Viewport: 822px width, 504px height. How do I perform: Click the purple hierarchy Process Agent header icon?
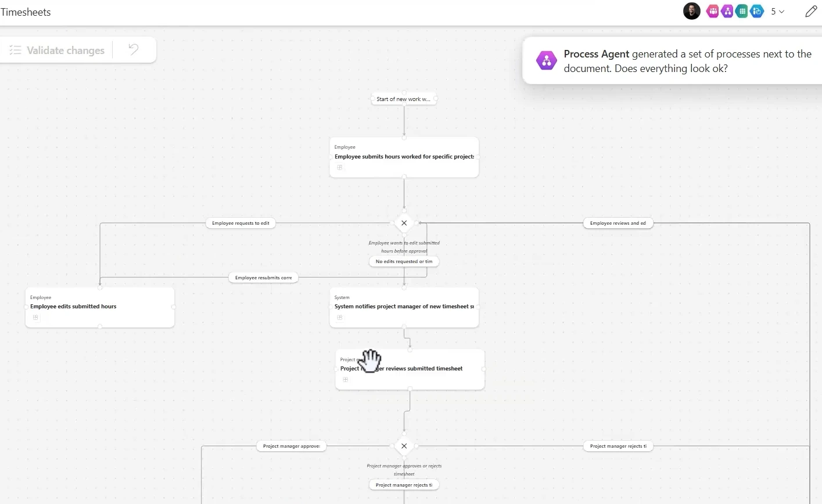click(x=727, y=11)
